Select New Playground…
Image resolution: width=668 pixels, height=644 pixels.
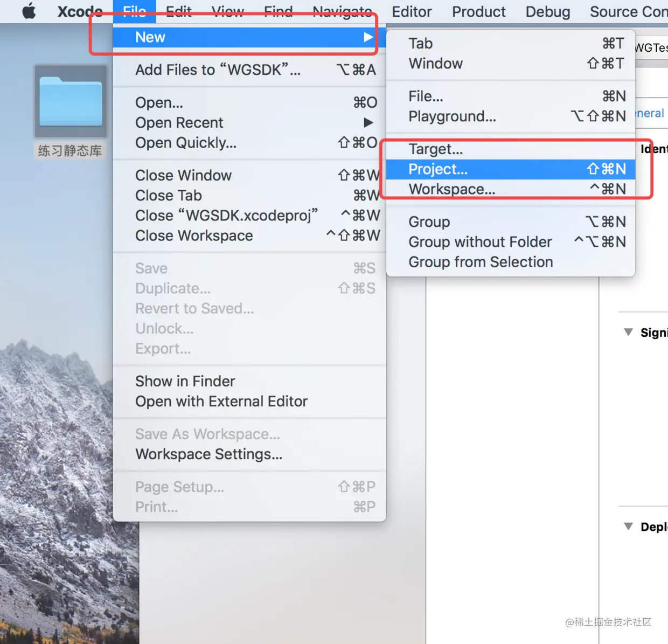click(511, 116)
